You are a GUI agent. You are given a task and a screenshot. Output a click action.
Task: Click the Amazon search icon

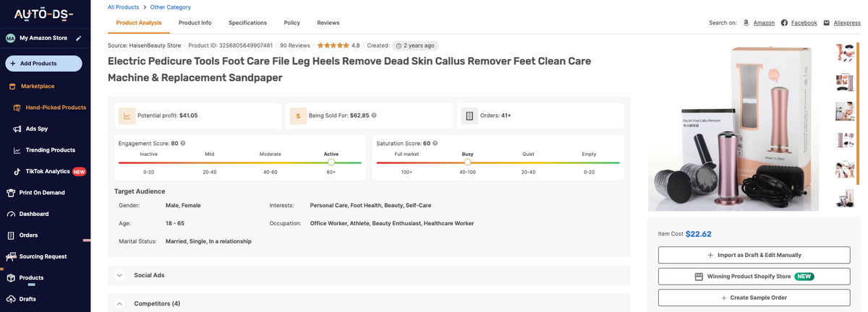[x=746, y=22]
